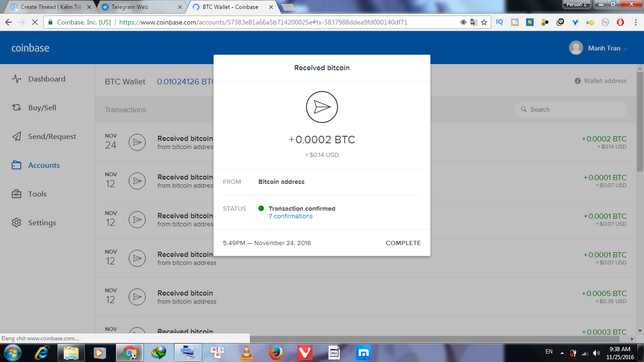Open the Chrome three-dot menu
The width and height of the screenshot is (644, 362).
tap(635, 22)
